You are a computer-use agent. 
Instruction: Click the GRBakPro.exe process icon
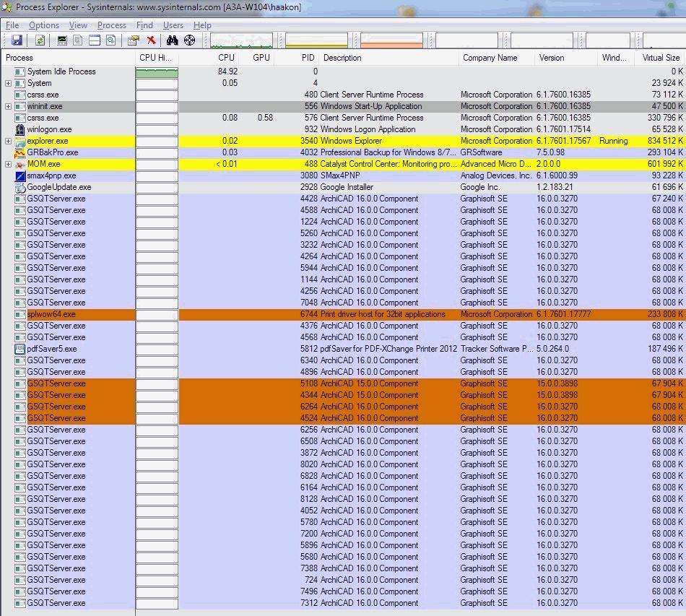[19, 152]
